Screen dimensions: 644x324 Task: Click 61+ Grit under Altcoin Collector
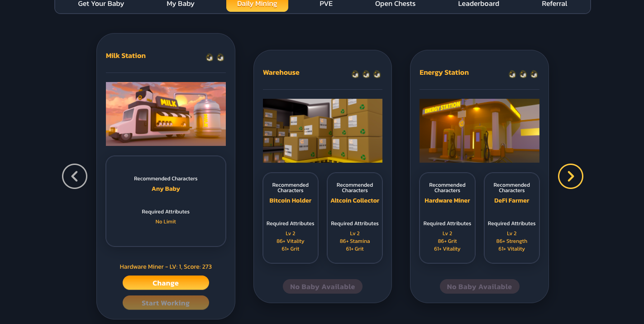pyautogui.click(x=355, y=249)
